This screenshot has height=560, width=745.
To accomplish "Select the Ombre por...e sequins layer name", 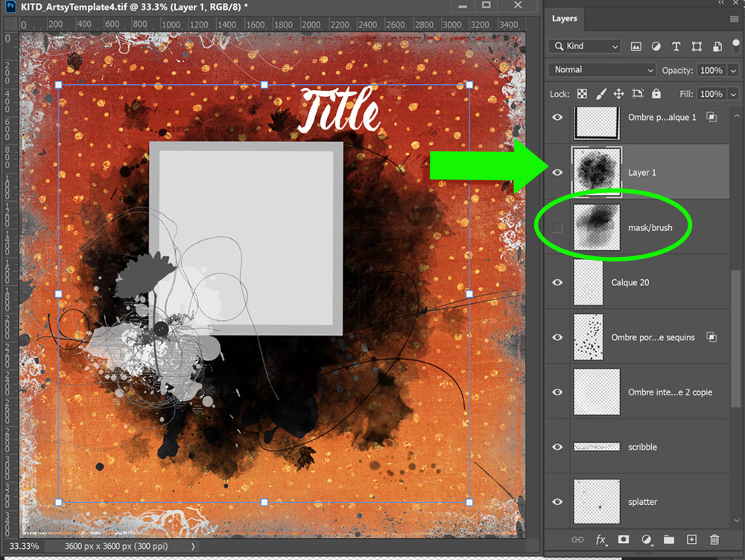I will click(x=653, y=337).
